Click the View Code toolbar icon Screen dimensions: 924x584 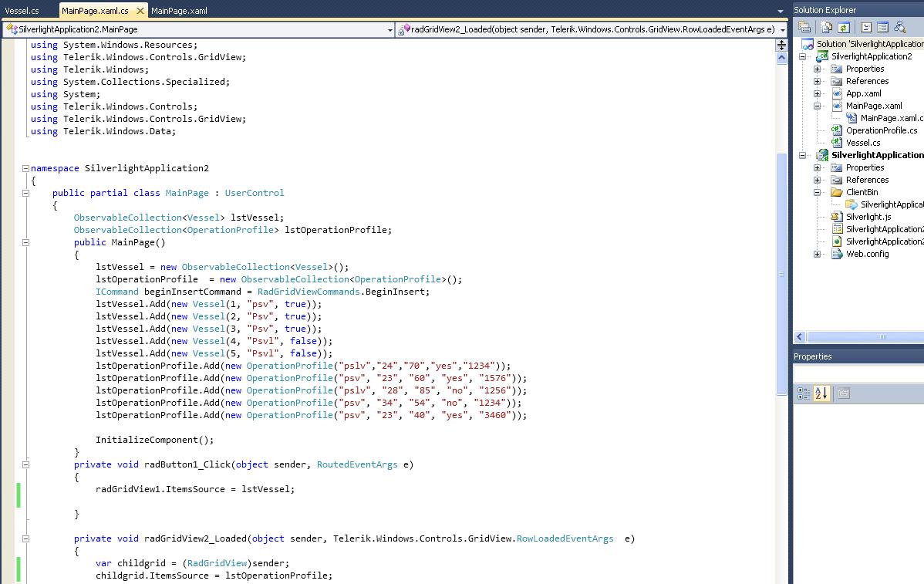click(866, 27)
